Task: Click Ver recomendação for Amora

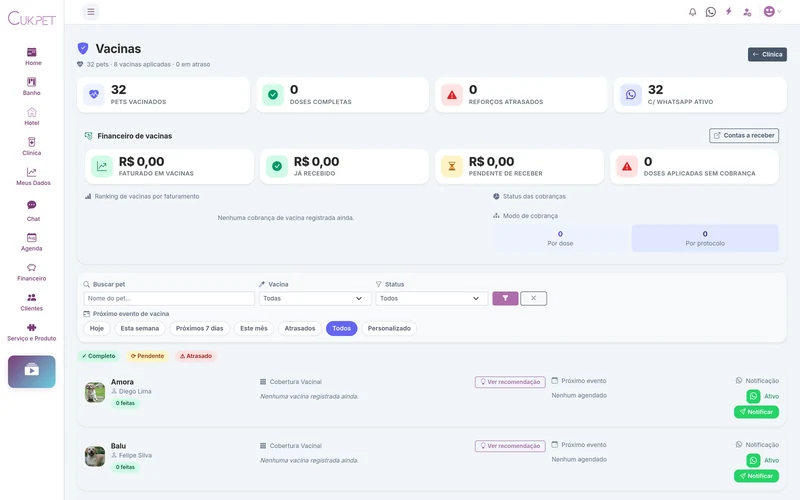Action: [510, 382]
